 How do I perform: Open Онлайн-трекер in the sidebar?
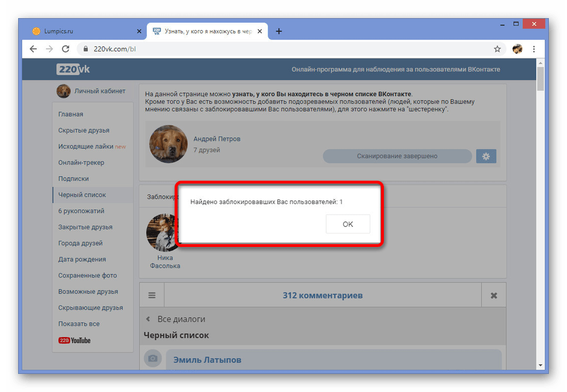click(x=81, y=163)
